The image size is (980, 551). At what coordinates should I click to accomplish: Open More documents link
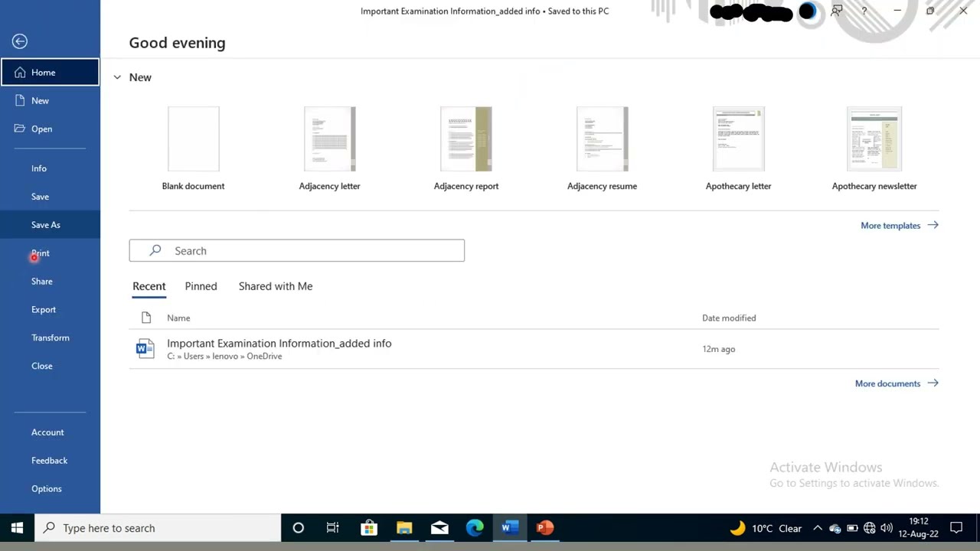[x=896, y=383]
